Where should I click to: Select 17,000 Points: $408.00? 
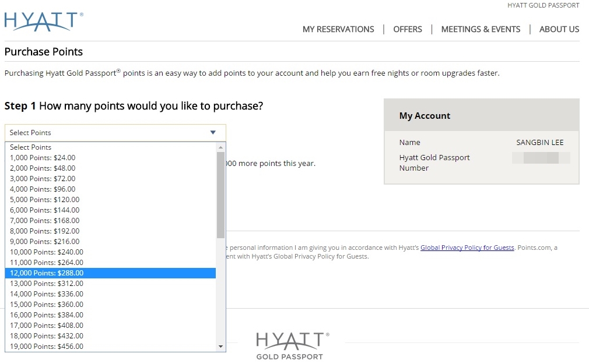tap(110, 326)
